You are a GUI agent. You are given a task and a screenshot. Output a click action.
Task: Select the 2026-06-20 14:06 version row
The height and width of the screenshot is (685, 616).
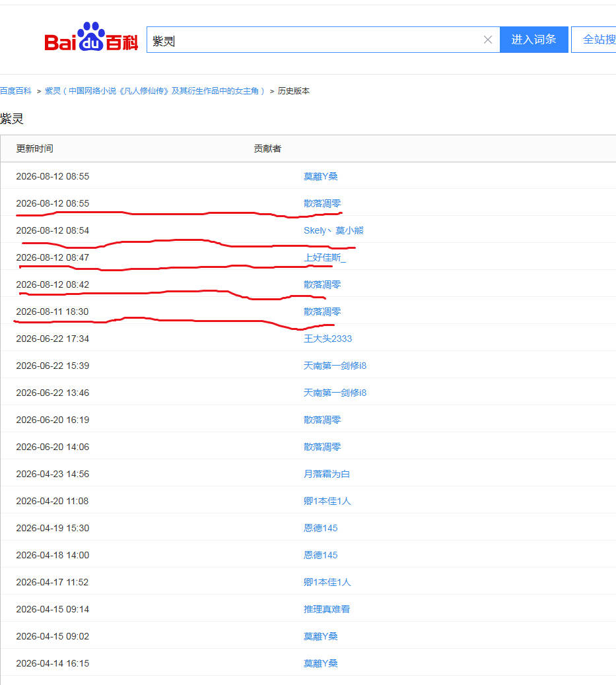click(x=308, y=447)
